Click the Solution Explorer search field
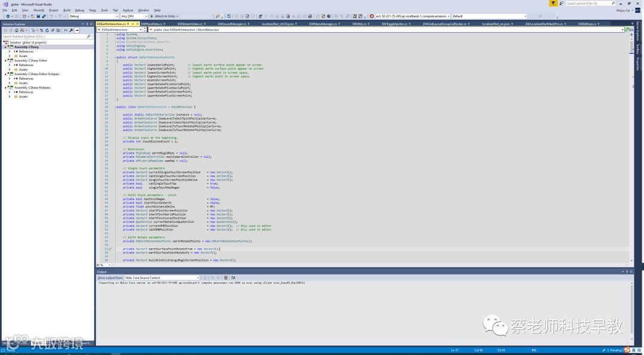 coord(47,36)
